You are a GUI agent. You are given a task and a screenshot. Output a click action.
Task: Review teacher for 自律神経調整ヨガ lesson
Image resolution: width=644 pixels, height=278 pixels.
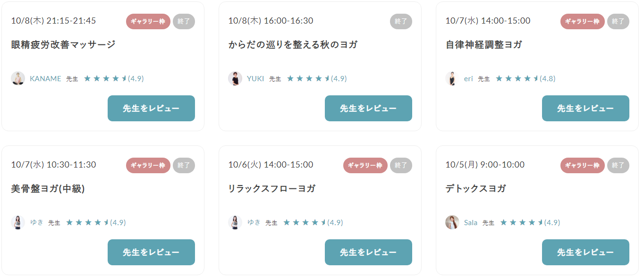[585, 108]
